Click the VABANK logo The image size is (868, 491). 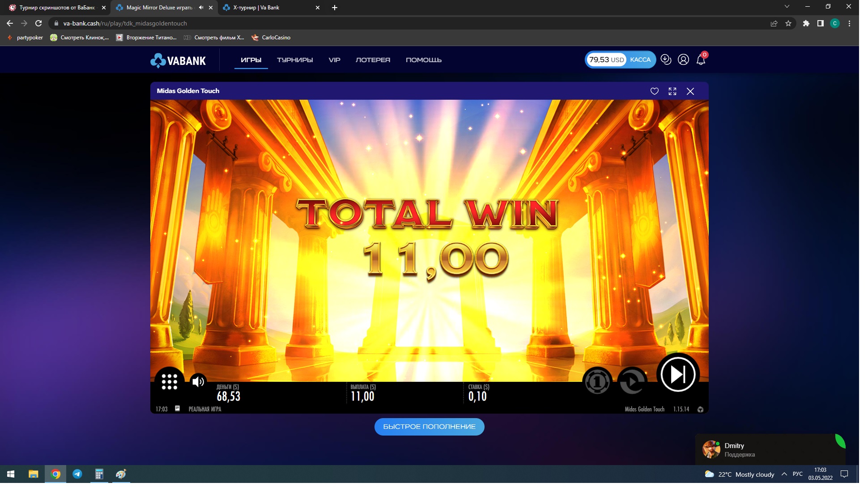pyautogui.click(x=178, y=60)
